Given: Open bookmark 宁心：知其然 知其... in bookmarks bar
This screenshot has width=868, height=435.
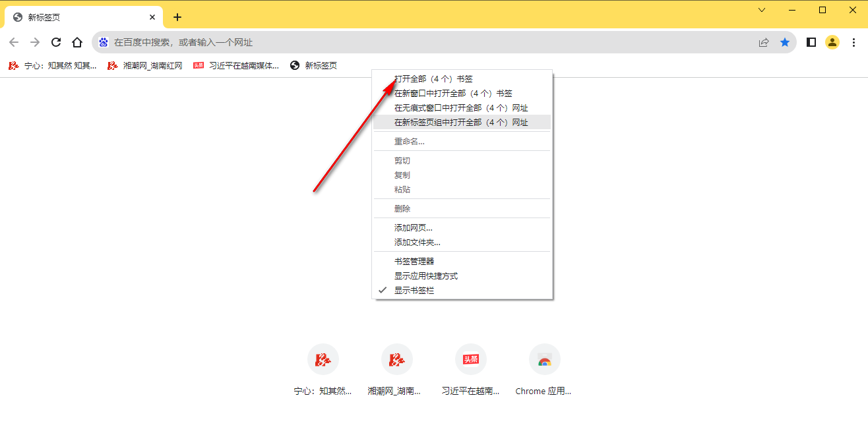Looking at the screenshot, I should pos(52,65).
